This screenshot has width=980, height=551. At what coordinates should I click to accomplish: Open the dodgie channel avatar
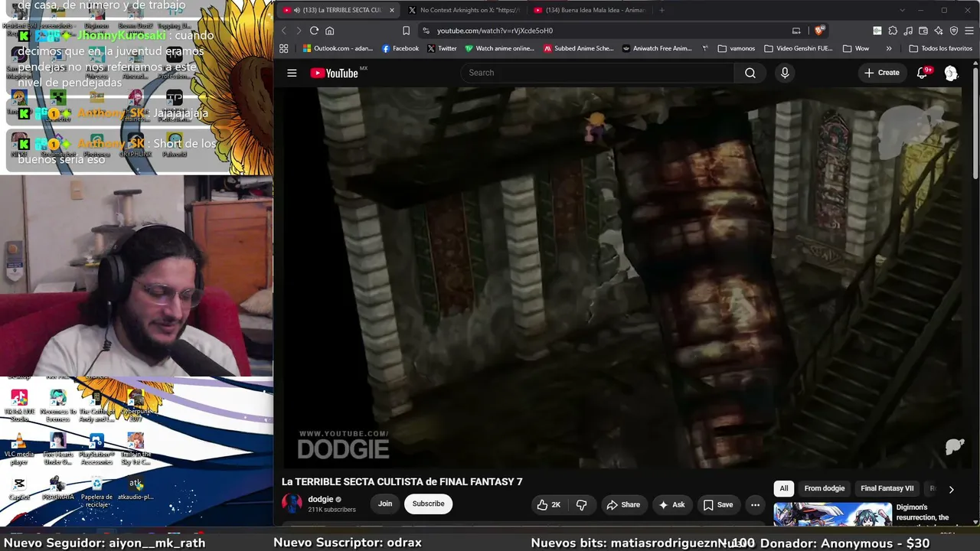coord(292,504)
